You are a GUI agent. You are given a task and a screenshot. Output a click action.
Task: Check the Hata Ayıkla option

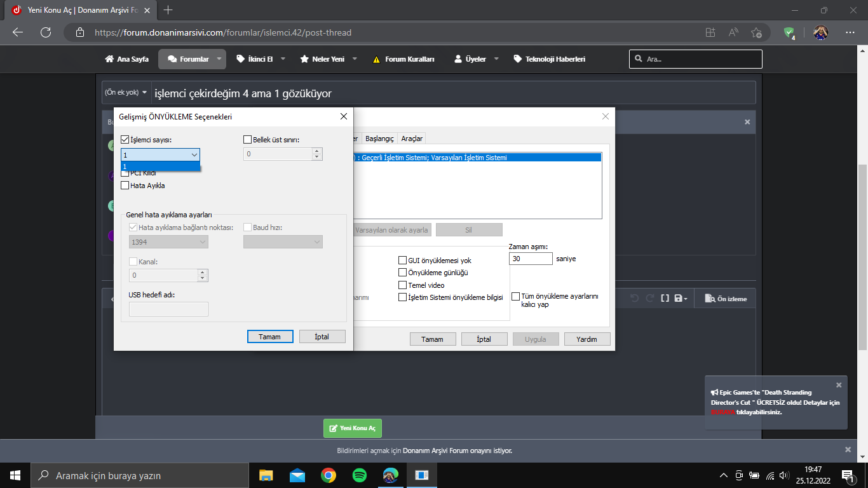(x=125, y=186)
